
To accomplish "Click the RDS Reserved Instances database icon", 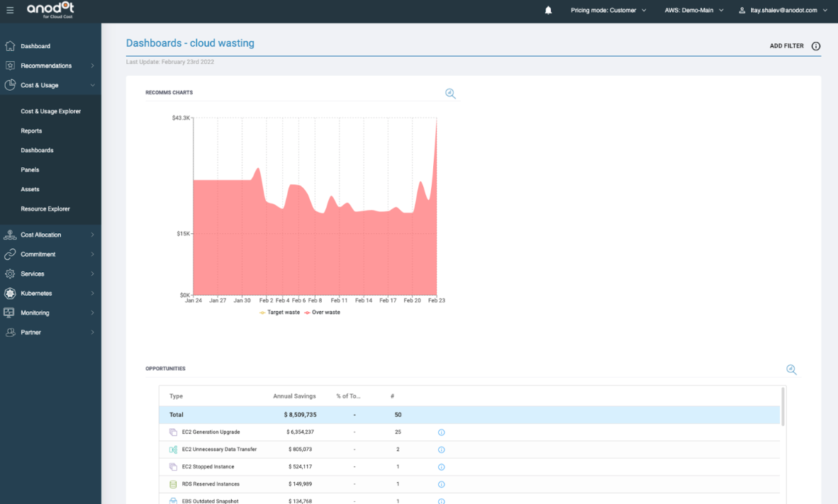I will [173, 484].
